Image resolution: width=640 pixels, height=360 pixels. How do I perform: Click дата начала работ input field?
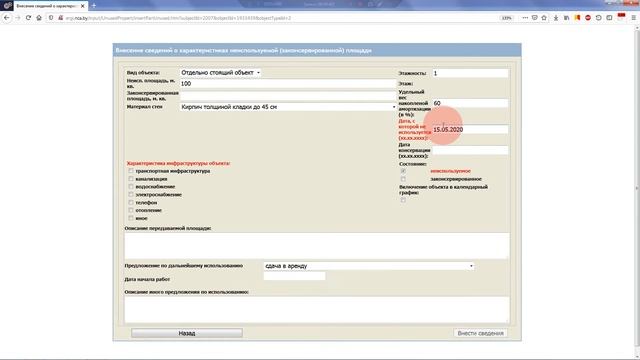pyautogui.click(x=294, y=276)
